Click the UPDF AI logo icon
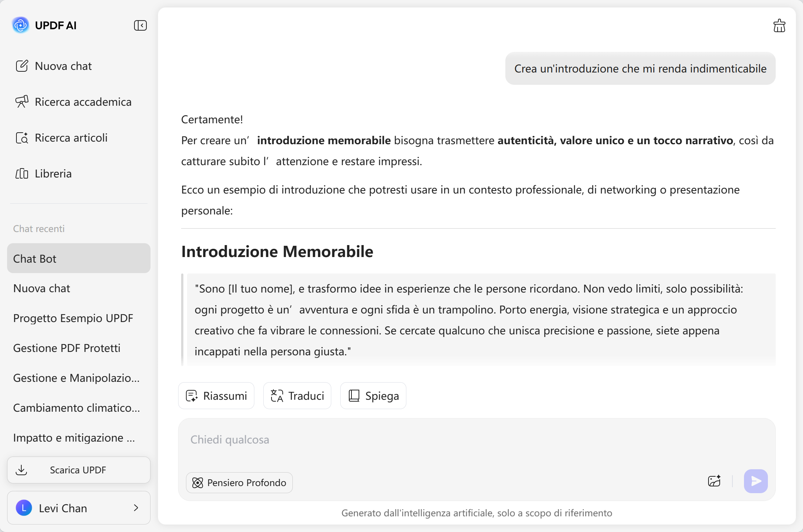The image size is (803, 532). tap(21, 25)
